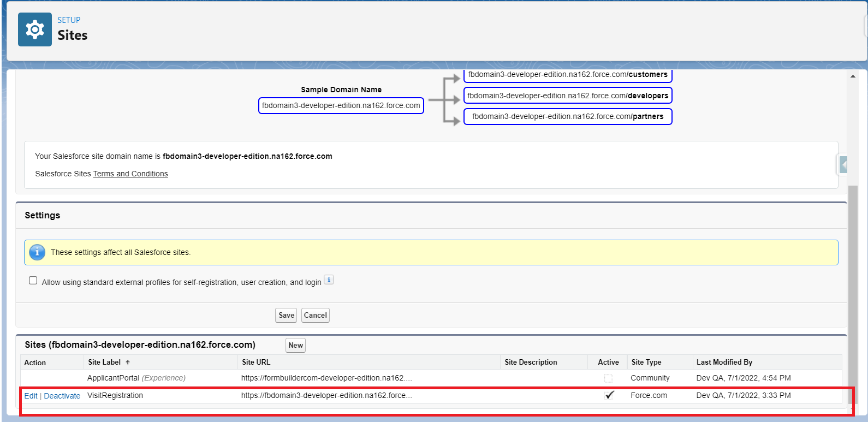868x422 pixels.
Task: Click the blue info icon in the settings banner
Action: coord(37,252)
